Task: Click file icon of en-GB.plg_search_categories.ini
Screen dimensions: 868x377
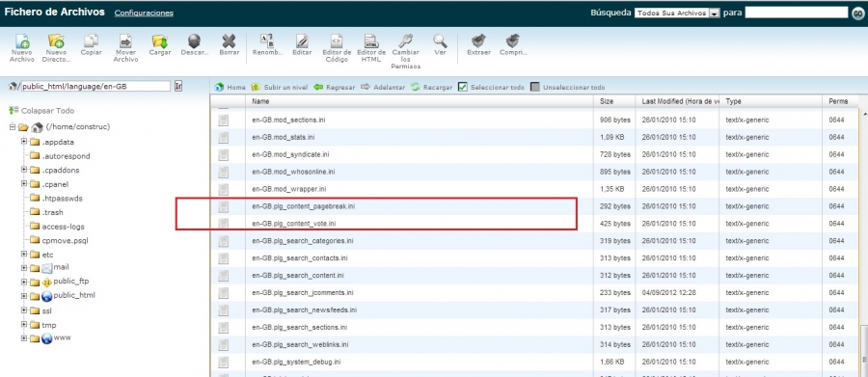Action: tap(223, 241)
